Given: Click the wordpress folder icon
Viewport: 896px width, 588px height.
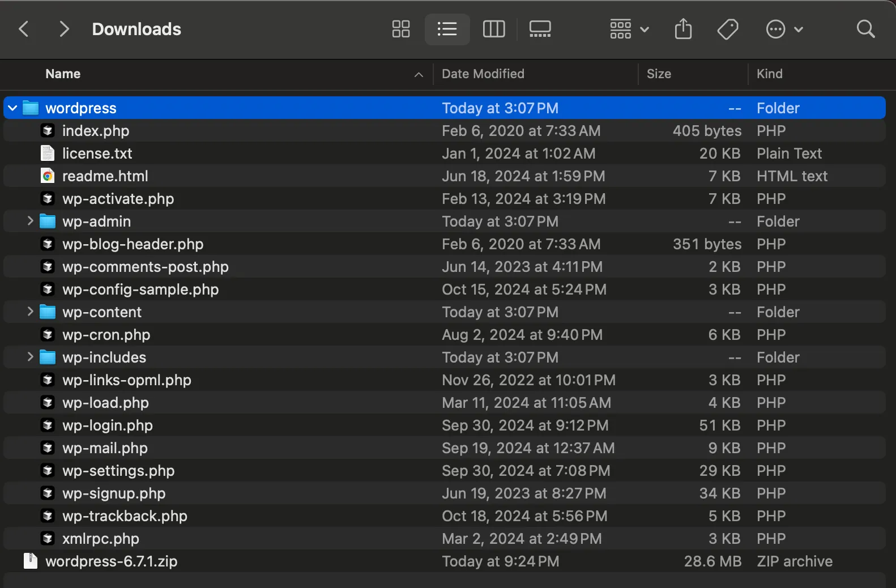Looking at the screenshot, I should pyautogui.click(x=31, y=108).
